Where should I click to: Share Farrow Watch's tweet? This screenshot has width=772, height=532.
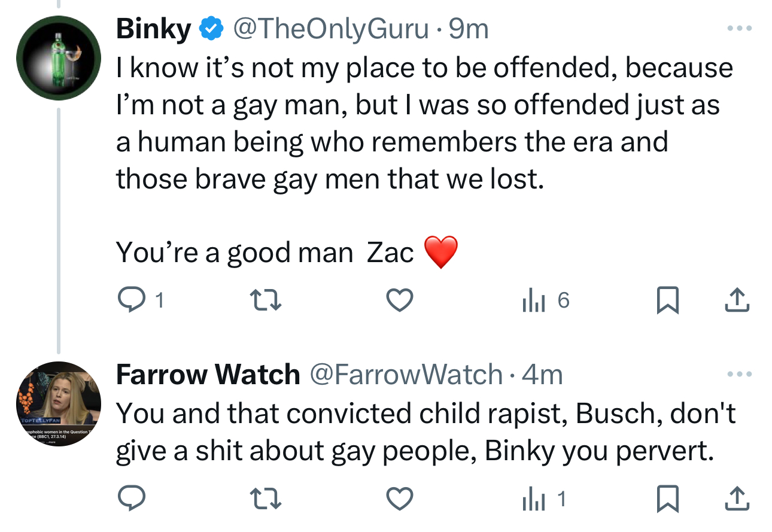(x=737, y=499)
